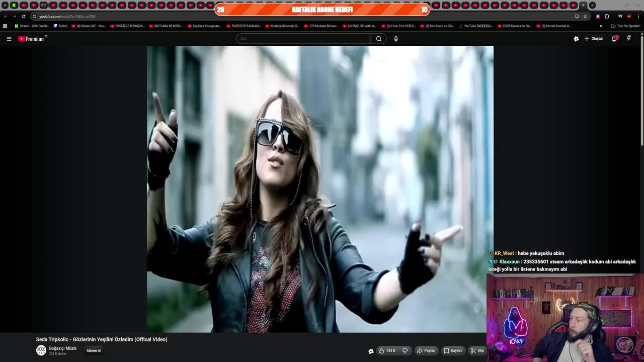This screenshot has height=362, width=644.
Task: Focus the YouTube Ara search box
Action: (303, 39)
